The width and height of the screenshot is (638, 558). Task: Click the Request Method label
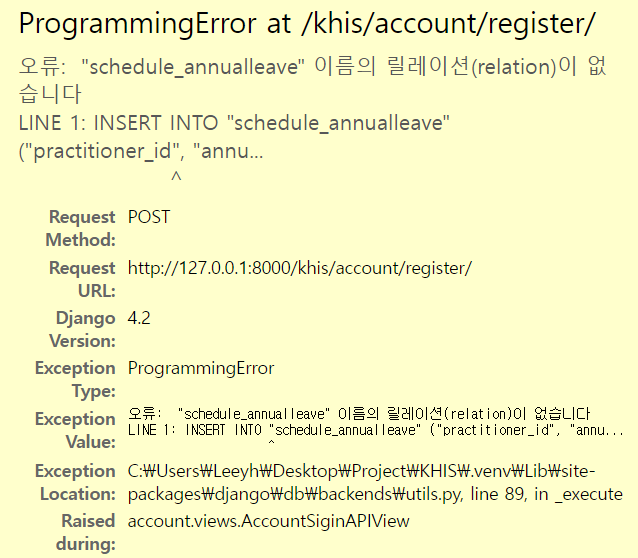(81, 228)
